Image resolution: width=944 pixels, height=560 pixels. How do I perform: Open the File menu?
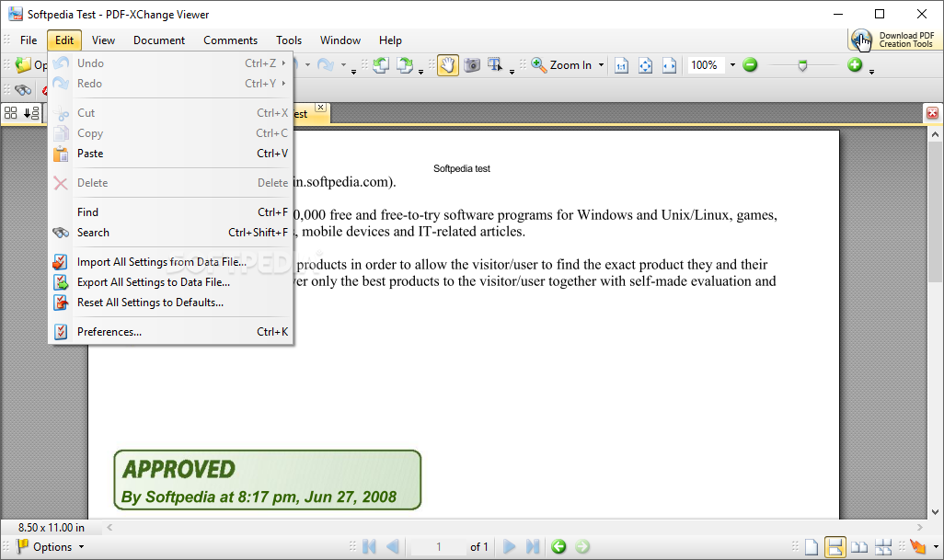point(29,40)
